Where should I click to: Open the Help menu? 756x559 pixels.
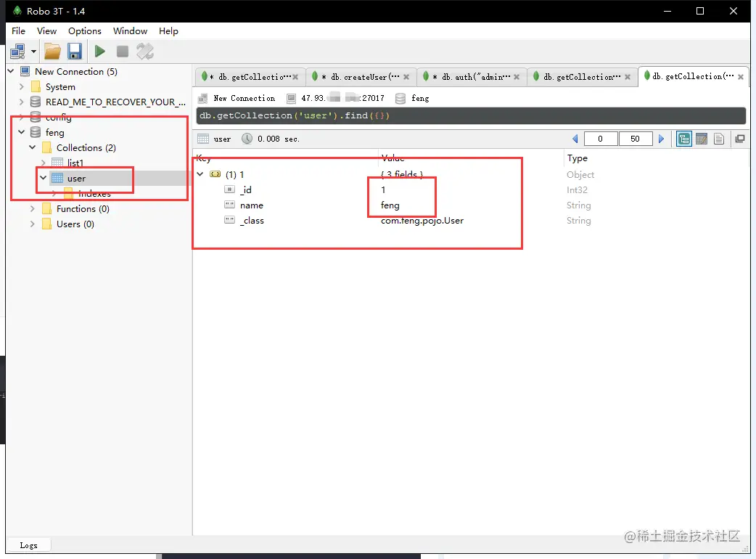tap(168, 31)
